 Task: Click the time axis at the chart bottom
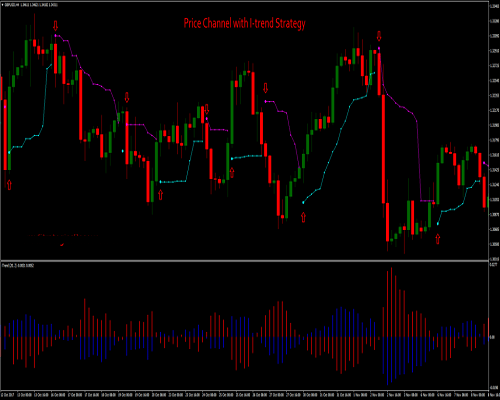(244, 395)
